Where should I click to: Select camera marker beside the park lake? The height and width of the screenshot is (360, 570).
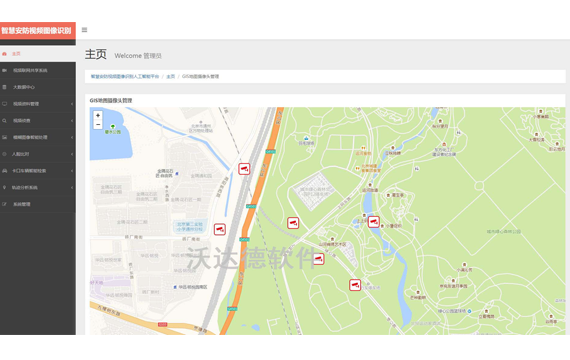coord(373,221)
